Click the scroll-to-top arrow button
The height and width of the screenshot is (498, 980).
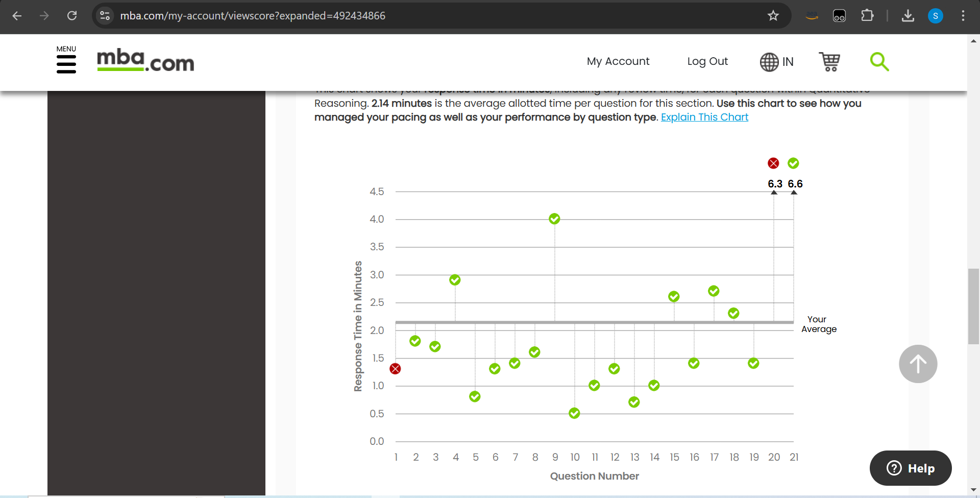(x=918, y=364)
